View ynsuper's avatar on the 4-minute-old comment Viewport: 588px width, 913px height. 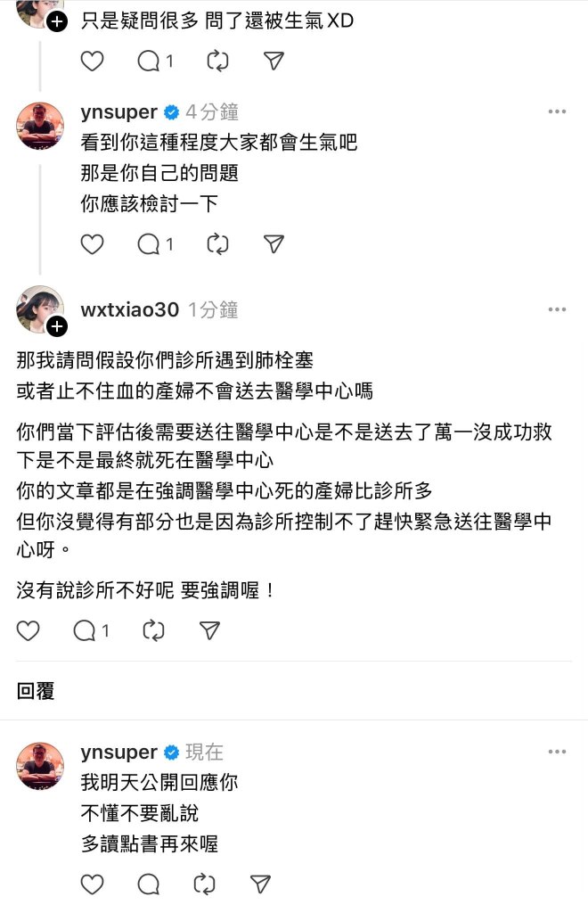coord(40,126)
